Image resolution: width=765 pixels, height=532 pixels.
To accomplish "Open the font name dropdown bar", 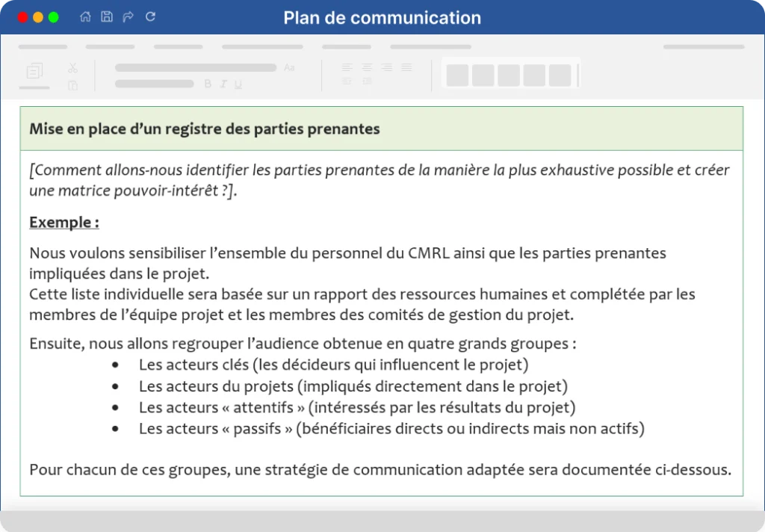I will coord(196,68).
